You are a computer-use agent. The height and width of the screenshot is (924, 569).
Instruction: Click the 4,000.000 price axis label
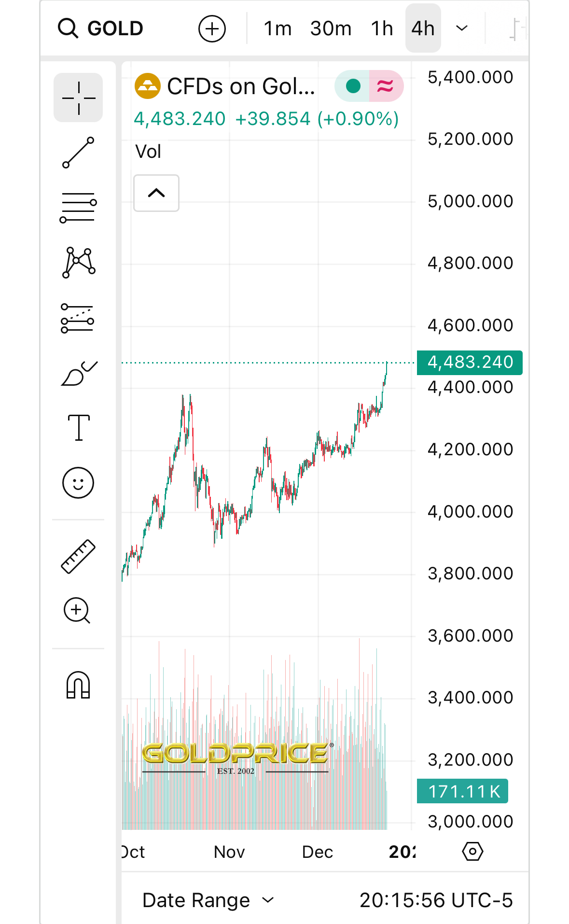point(471,512)
